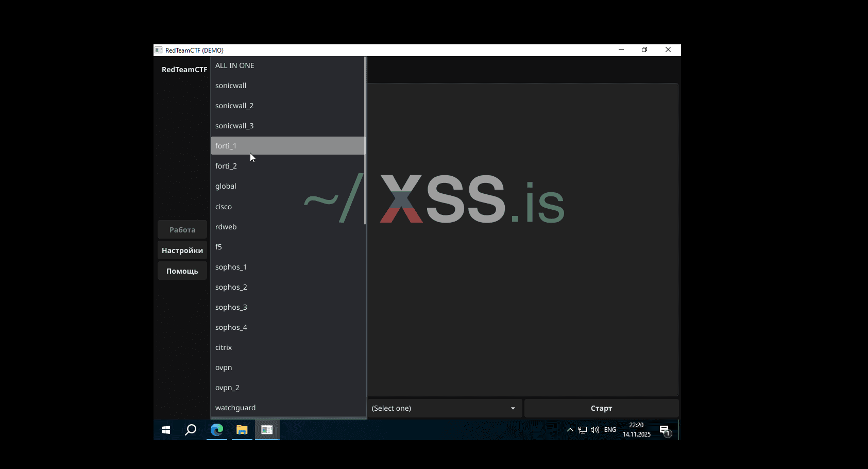Pick the global option
868x469 pixels.
287,186
